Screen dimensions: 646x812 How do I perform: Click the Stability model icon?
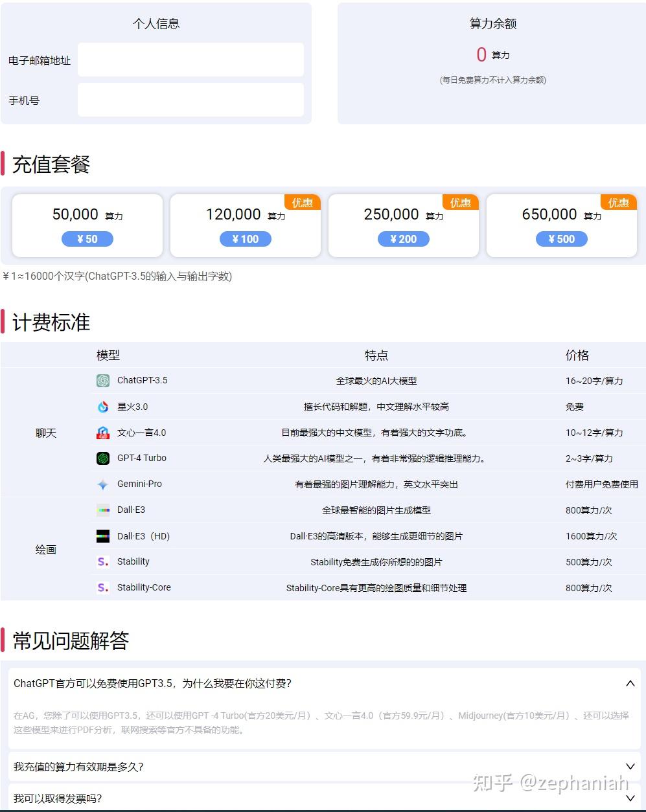tap(103, 562)
